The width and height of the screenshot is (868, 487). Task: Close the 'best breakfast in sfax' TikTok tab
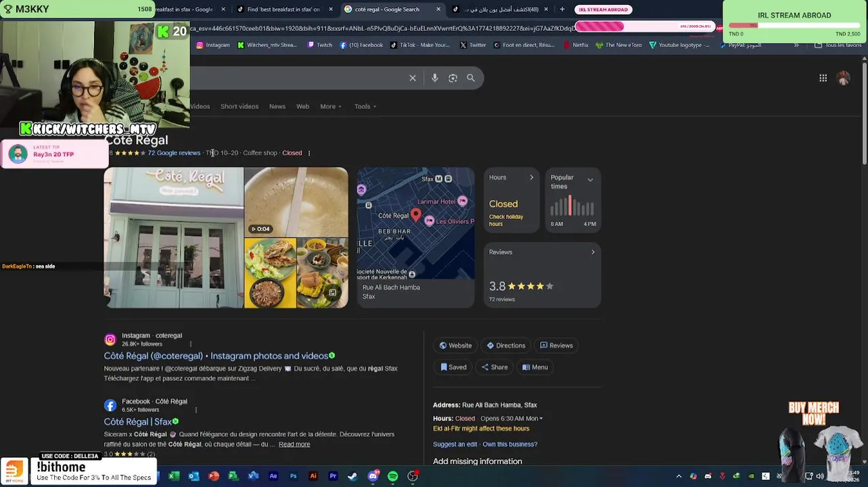point(331,9)
